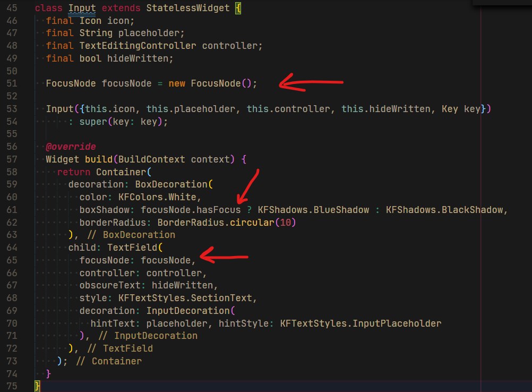Click the '// Container' closing comment
The height and width of the screenshot is (392, 532).
(108, 361)
